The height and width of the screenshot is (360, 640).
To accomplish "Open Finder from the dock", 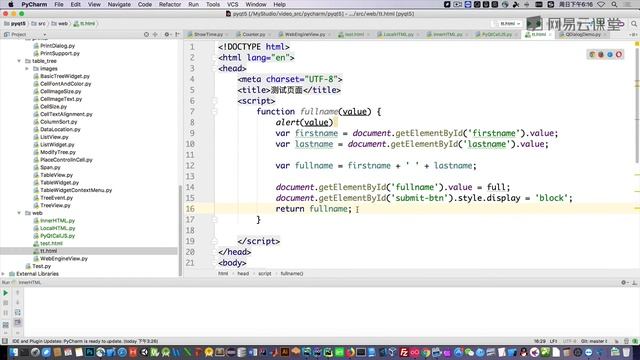I will click(x=13, y=352).
